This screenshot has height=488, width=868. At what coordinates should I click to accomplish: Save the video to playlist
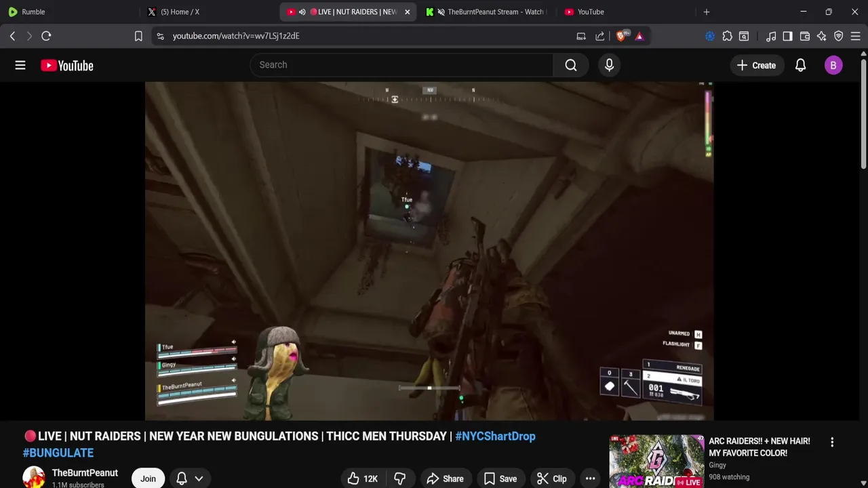pyautogui.click(x=500, y=479)
